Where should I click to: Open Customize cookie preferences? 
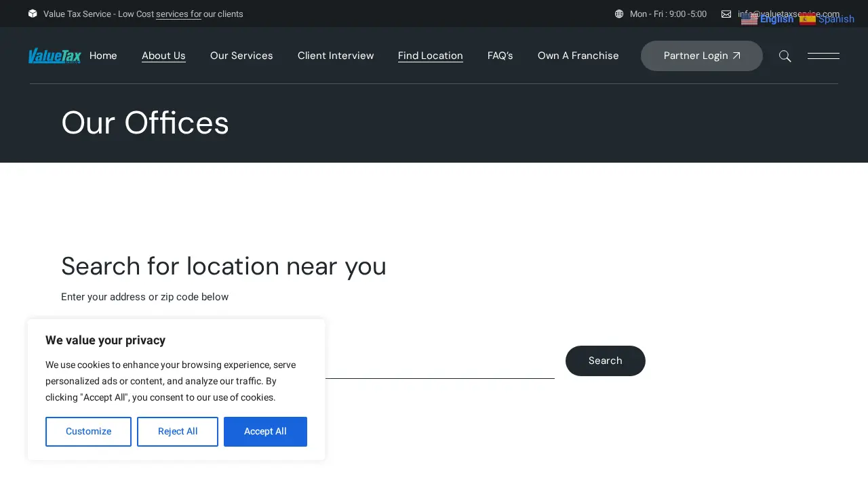pos(88,432)
